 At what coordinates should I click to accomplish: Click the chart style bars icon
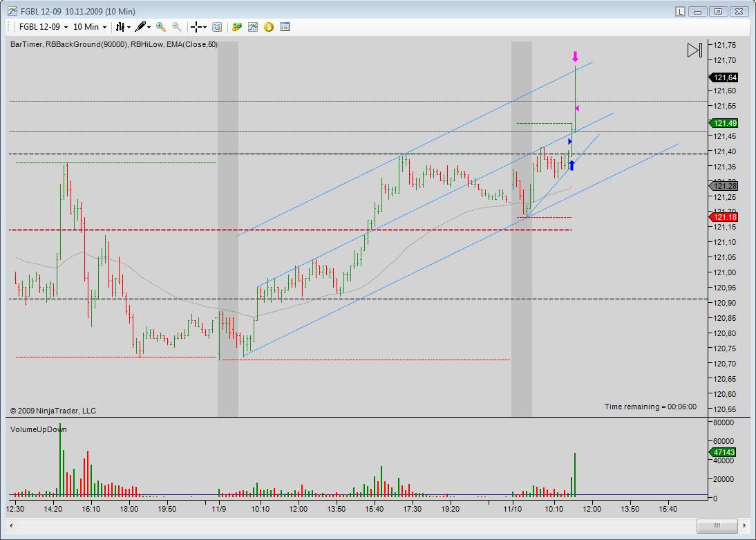pos(120,27)
